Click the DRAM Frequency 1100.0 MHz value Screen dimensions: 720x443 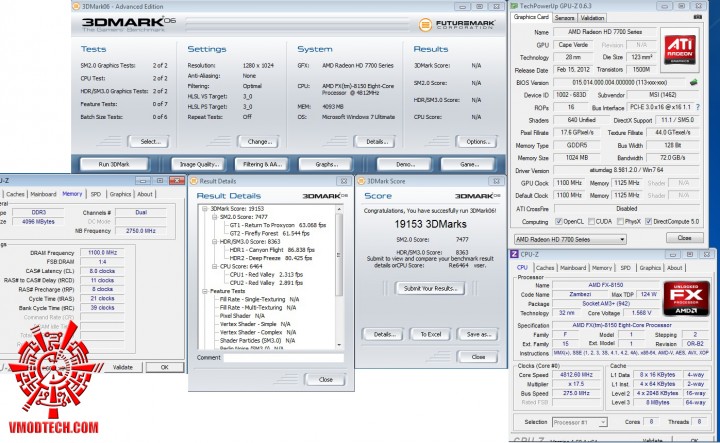pyautogui.click(x=102, y=252)
